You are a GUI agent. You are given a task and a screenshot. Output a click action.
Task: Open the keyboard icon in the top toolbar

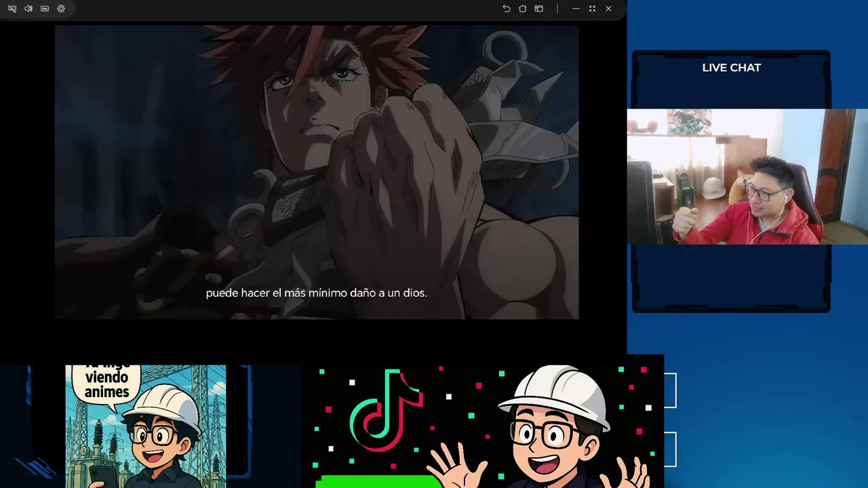45,9
